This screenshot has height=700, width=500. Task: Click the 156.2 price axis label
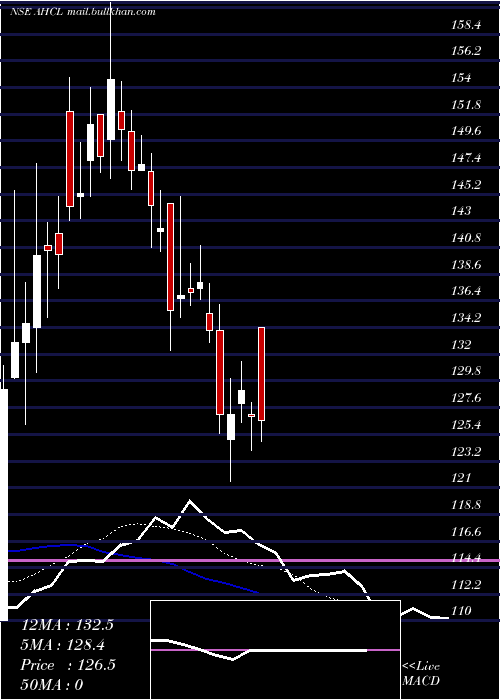click(x=467, y=51)
